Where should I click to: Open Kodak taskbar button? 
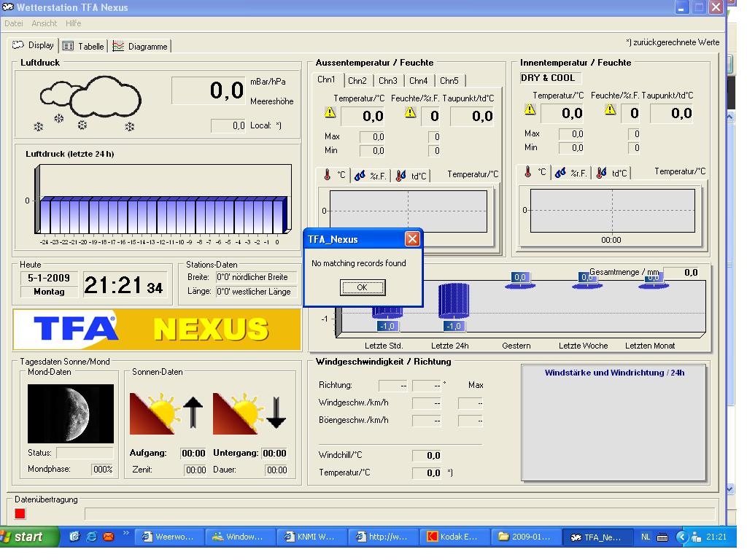(452, 537)
